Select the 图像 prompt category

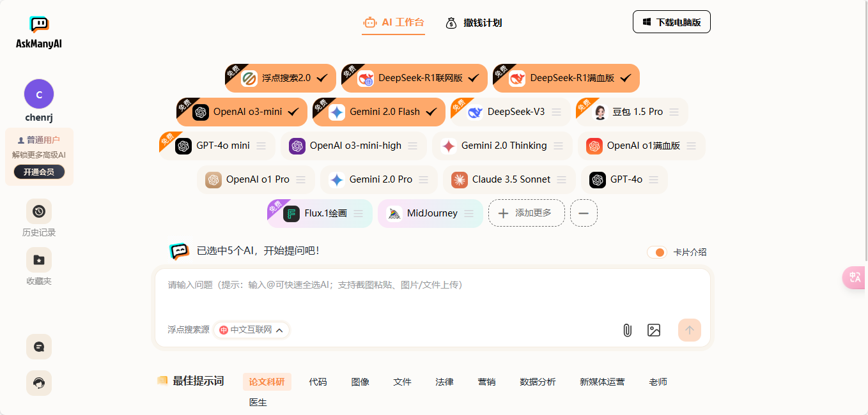(360, 382)
